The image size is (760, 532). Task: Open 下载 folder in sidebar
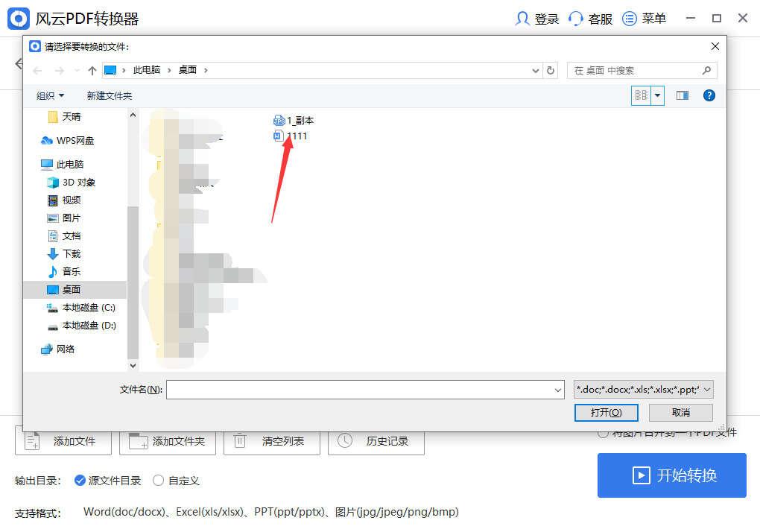pyautogui.click(x=63, y=254)
